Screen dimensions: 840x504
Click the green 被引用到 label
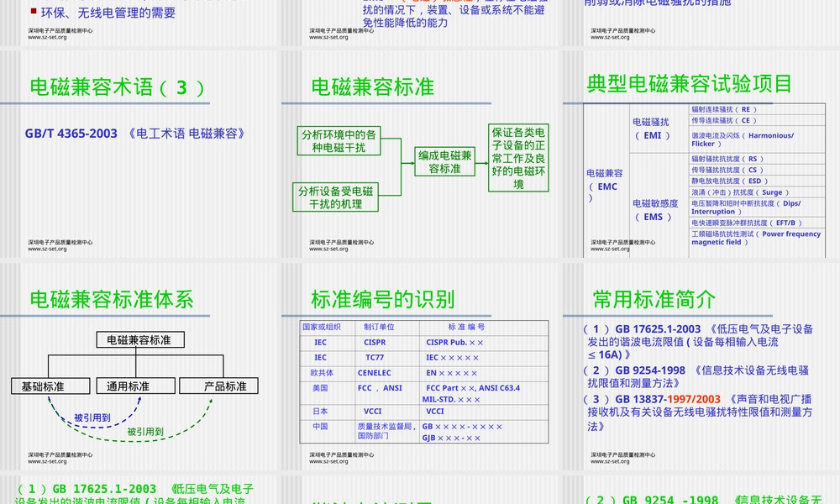click(x=145, y=432)
